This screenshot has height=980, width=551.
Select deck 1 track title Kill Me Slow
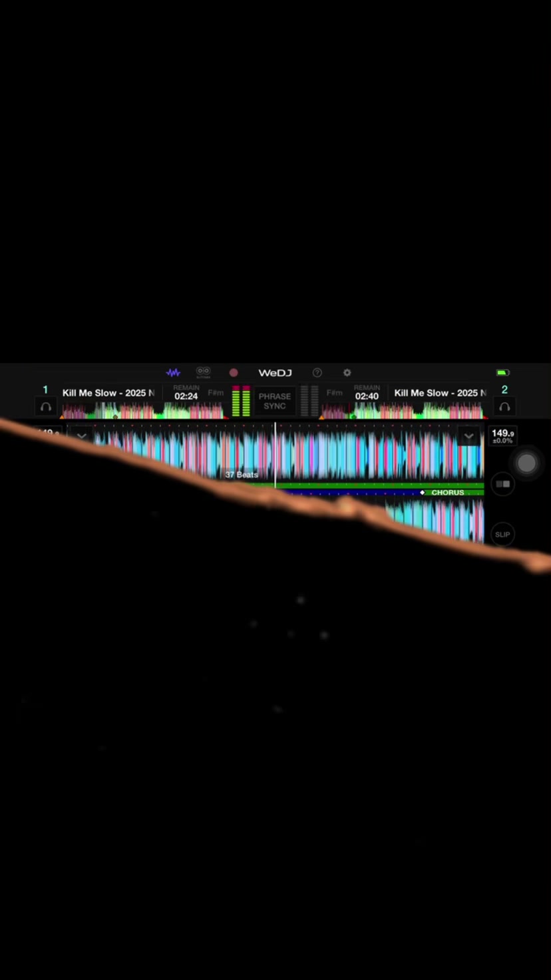pos(108,393)
